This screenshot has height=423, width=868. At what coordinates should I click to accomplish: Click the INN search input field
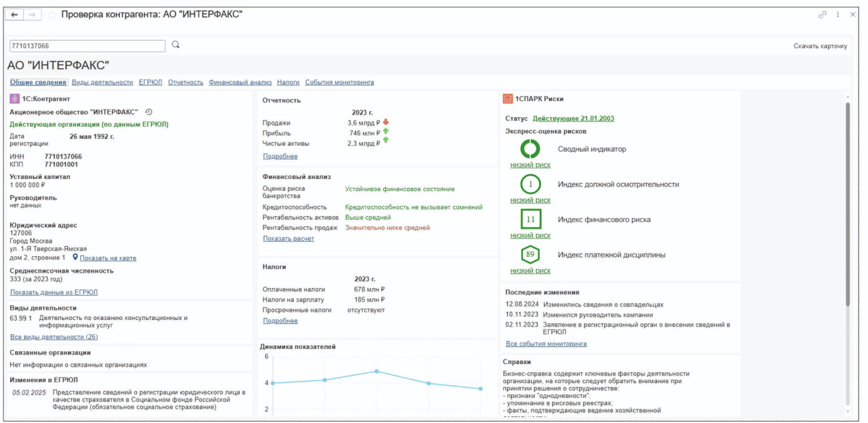click(87, 46)
